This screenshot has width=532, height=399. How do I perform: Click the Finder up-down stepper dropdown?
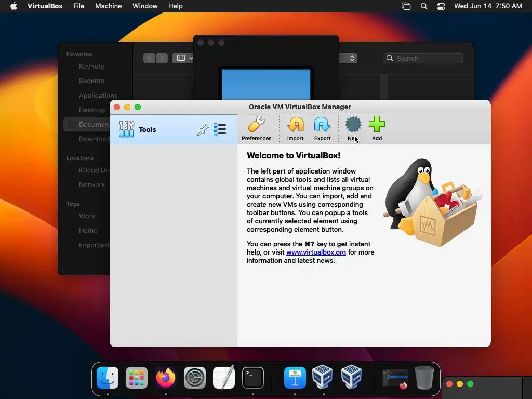point(352,58)
